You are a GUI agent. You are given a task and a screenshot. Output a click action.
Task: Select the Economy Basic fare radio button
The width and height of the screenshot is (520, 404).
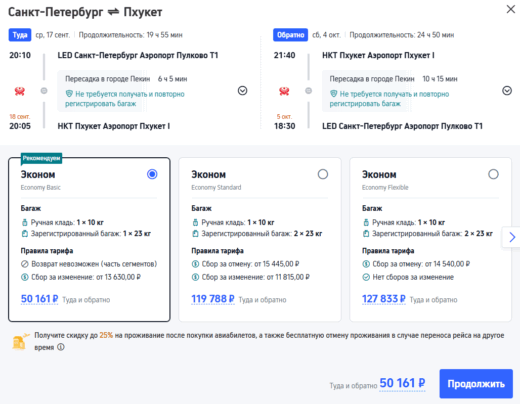152,174
